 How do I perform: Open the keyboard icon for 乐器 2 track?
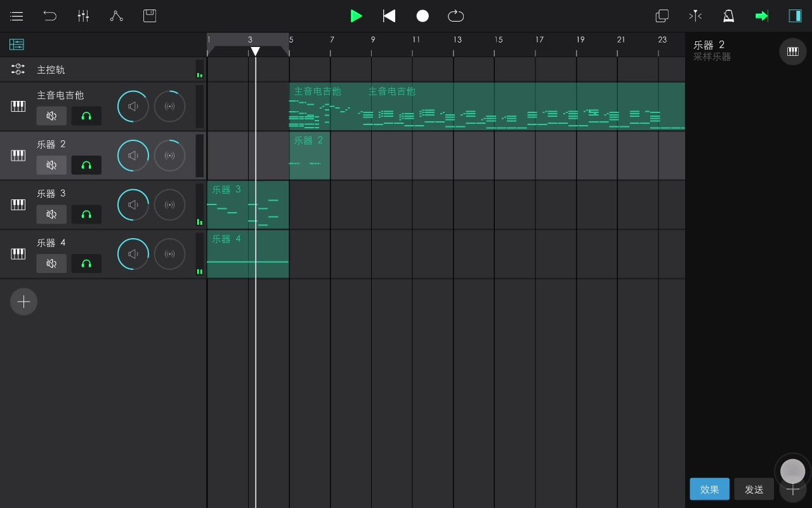pyautogui.click(x=18, y=156)
